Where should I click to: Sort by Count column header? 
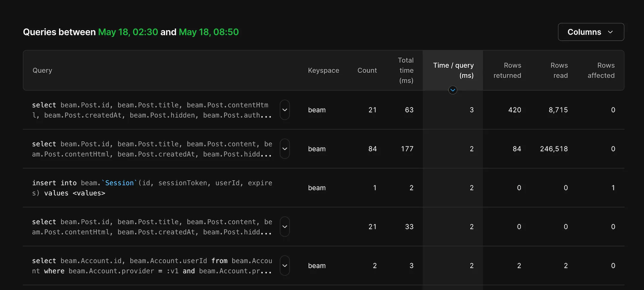(x=367, y=70)
